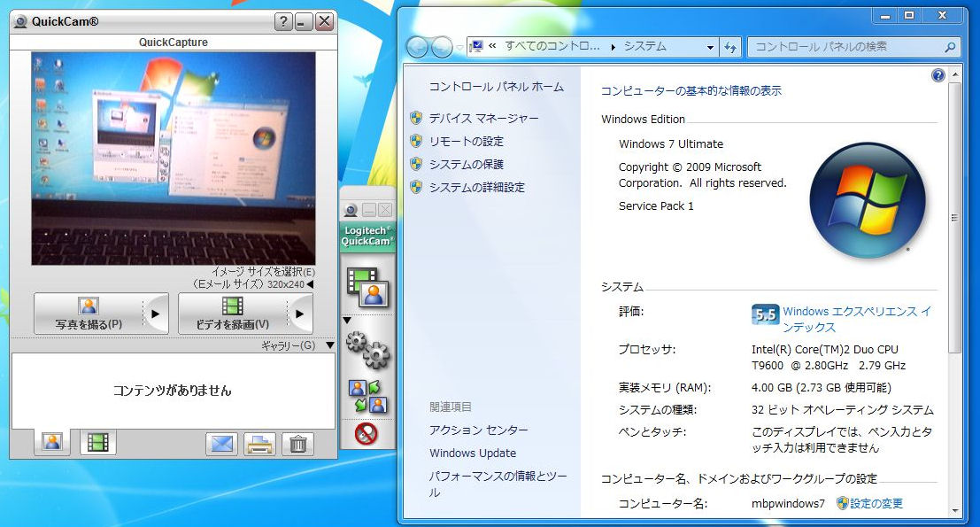
Task: Click the QuickCam title bar webcam icon
Action: coord(20,22)
